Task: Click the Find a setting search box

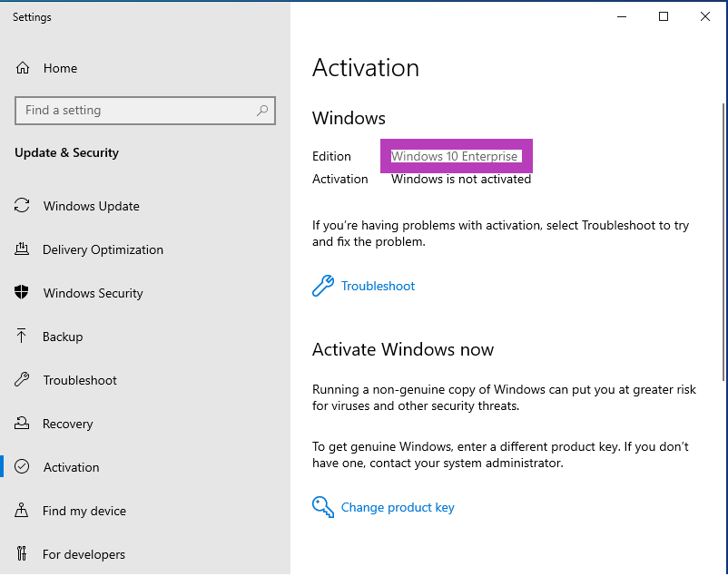Action: (x=145, y=111)
